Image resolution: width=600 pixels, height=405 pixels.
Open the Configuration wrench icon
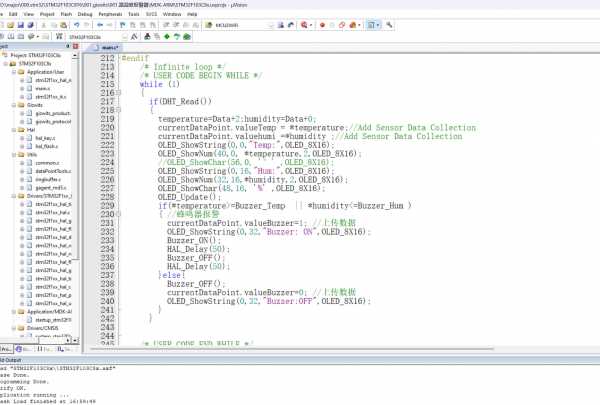click(x=389, y=25)
